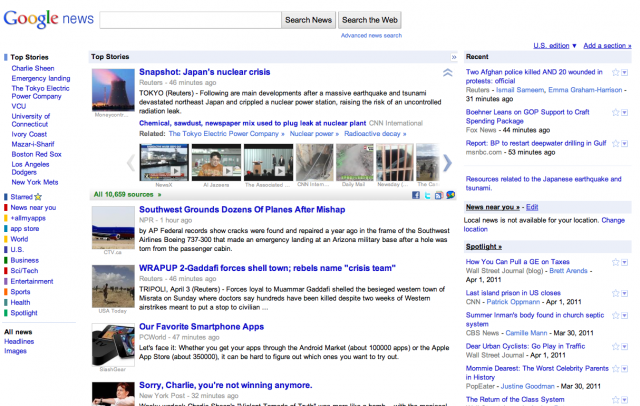The image size is (640, 406).
Task: Open dropdown for Boehner Leans on GOP story
Action: click(x=624, y=113)
